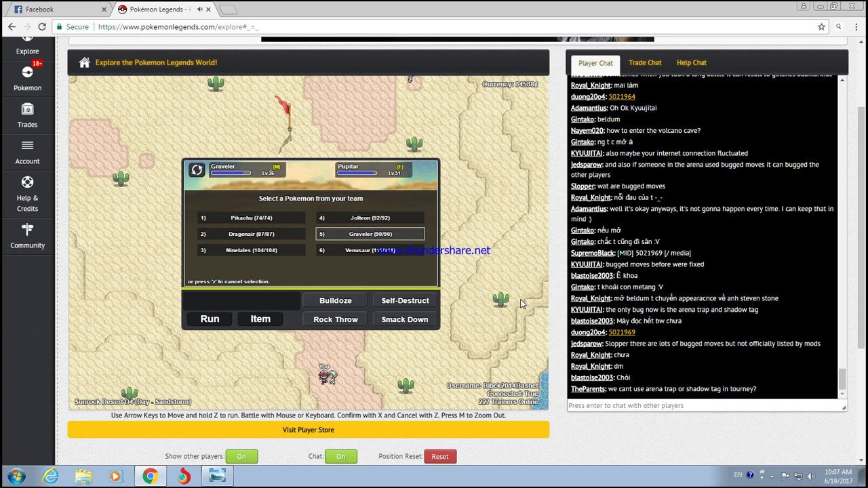Click the 5021969 link from duong2o4
The height and width of the screenshot is (488, 868).
[x=622, y=333]
